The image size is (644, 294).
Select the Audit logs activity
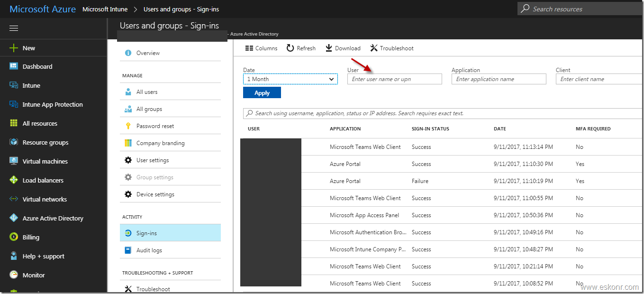(x=148, y=250)
